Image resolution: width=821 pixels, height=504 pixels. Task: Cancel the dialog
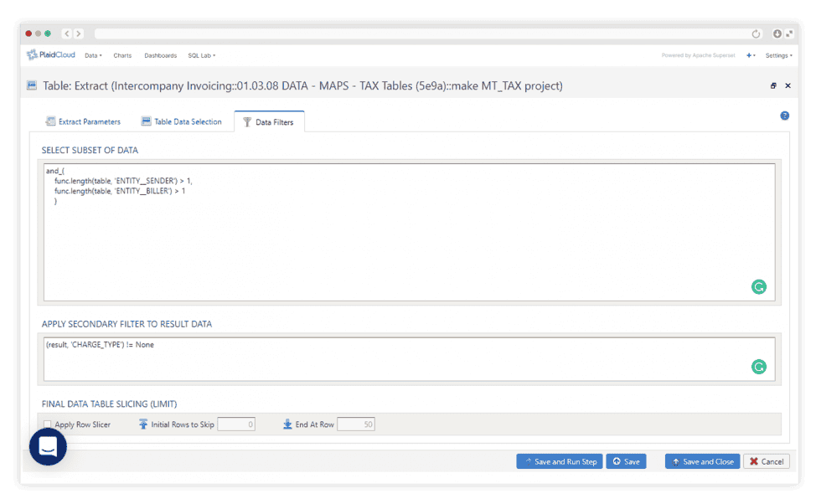click(766, 461)
